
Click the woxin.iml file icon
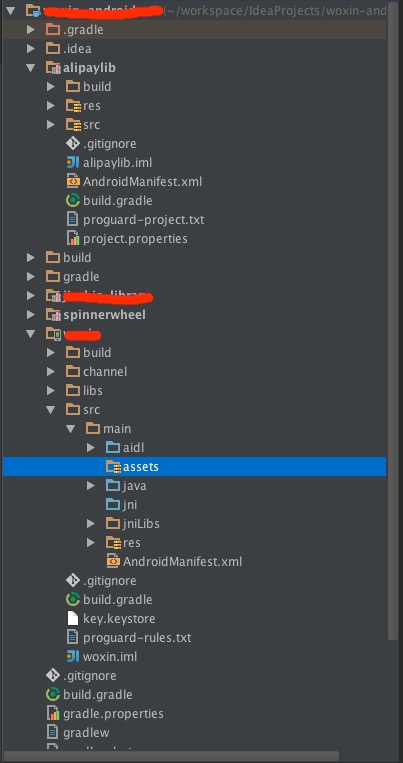(73, 656)
